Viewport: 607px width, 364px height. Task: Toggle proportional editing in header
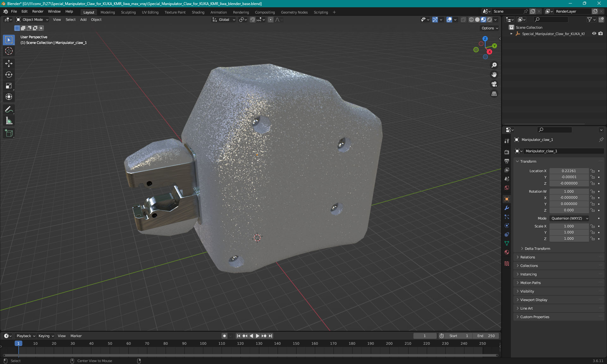pyautogui.click(x=271, y=20)
